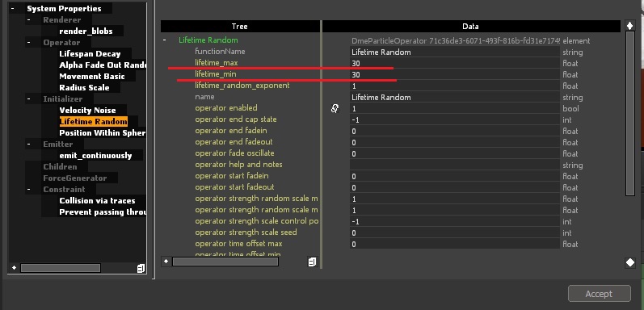This screenshot has height=310, width=644.
Task: Edit the lifetime_max value field
Action: [x=455, y=63]
